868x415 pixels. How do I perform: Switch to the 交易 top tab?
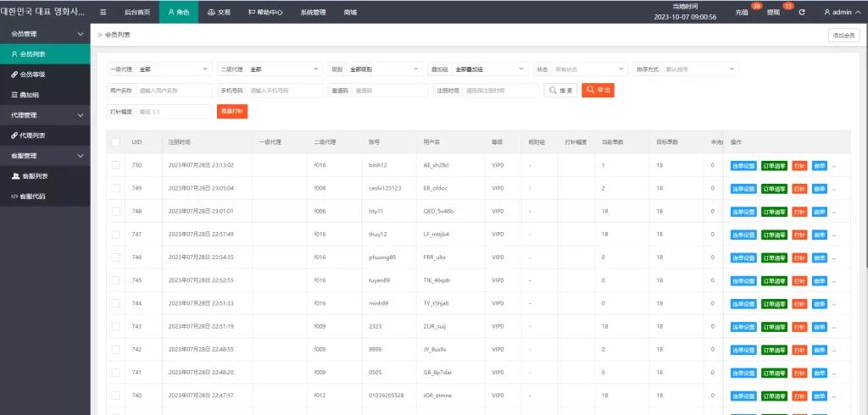pos(218,13)
